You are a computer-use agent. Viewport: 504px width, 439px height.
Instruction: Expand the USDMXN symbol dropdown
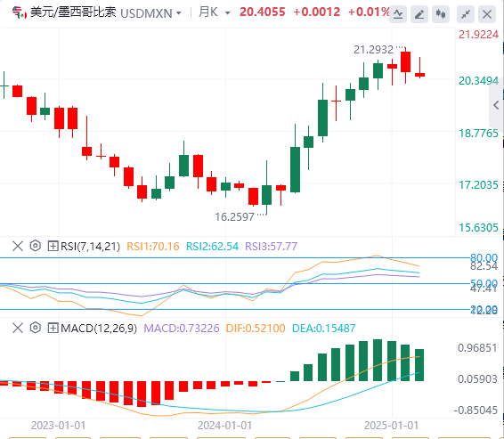pos(179,13)
